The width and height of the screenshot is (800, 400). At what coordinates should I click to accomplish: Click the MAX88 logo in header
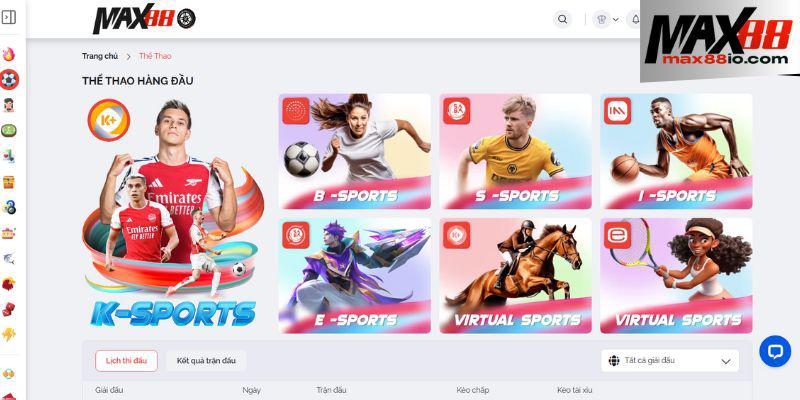click(144, 18)
